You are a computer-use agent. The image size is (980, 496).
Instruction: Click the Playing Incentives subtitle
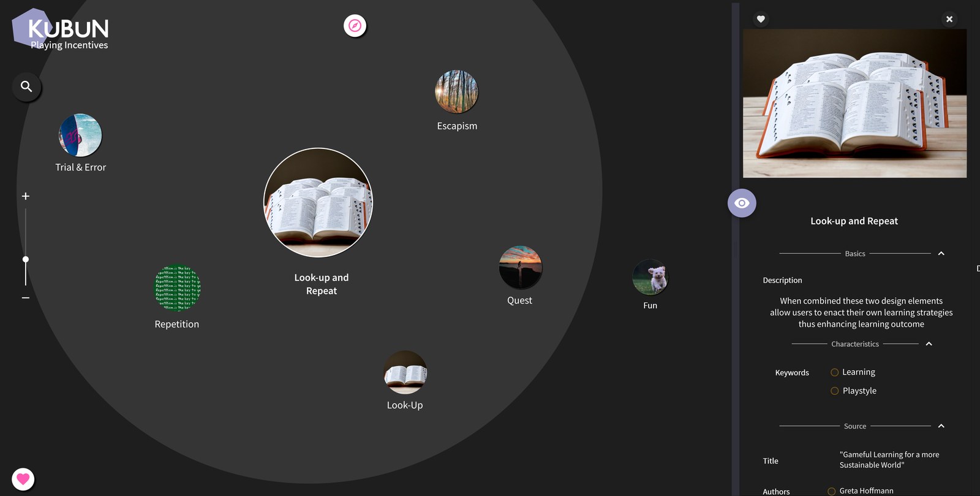point(69,45)
